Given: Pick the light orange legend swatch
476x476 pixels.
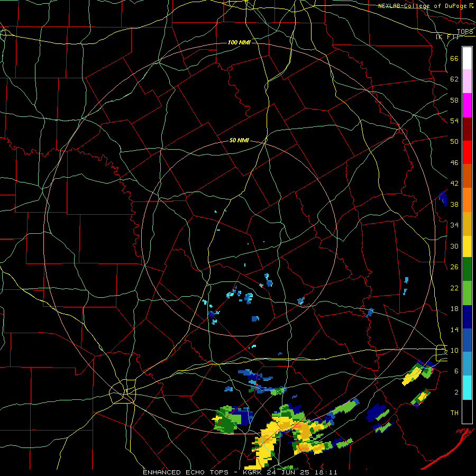Looking at the screenshot, I should (467, 200).
